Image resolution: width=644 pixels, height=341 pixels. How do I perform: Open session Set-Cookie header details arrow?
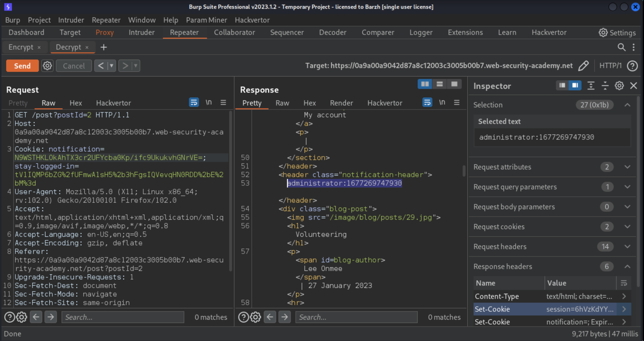[624, 309]
